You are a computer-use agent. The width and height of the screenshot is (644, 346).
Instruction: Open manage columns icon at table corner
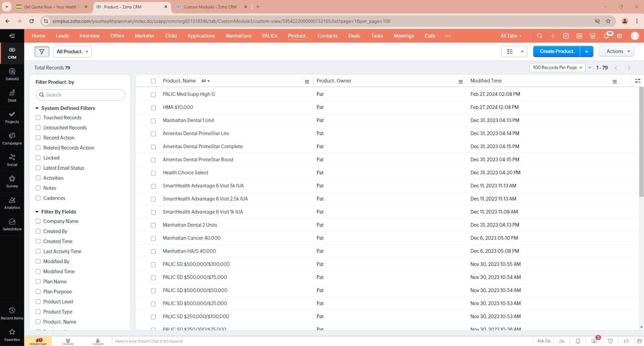pyautogui.click(x=638, y=81)
